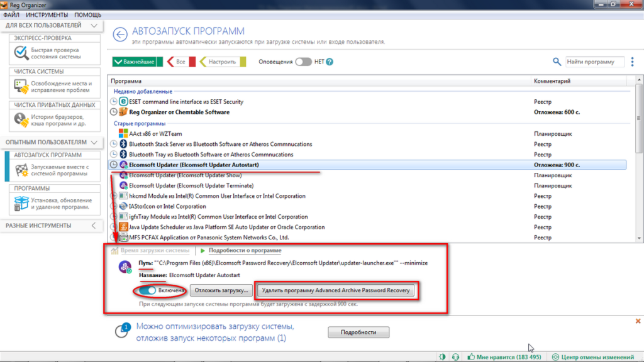Toggle the Оповещения notifications switch
The height and width of the screenshot is (362, 644).
point(303,62)
